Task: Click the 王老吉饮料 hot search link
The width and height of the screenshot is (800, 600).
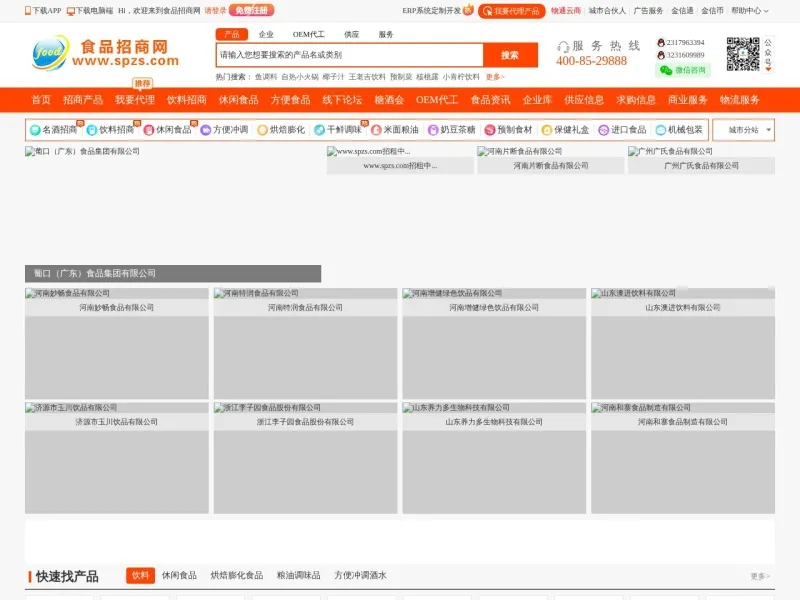Action: pyautogui.click(x=367, y=77)
